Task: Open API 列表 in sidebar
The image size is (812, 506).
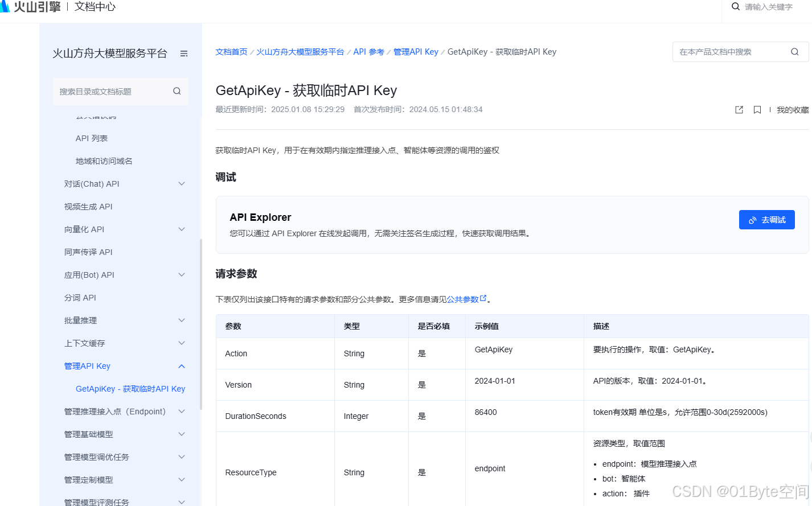Action: click(x=92, y=138)
